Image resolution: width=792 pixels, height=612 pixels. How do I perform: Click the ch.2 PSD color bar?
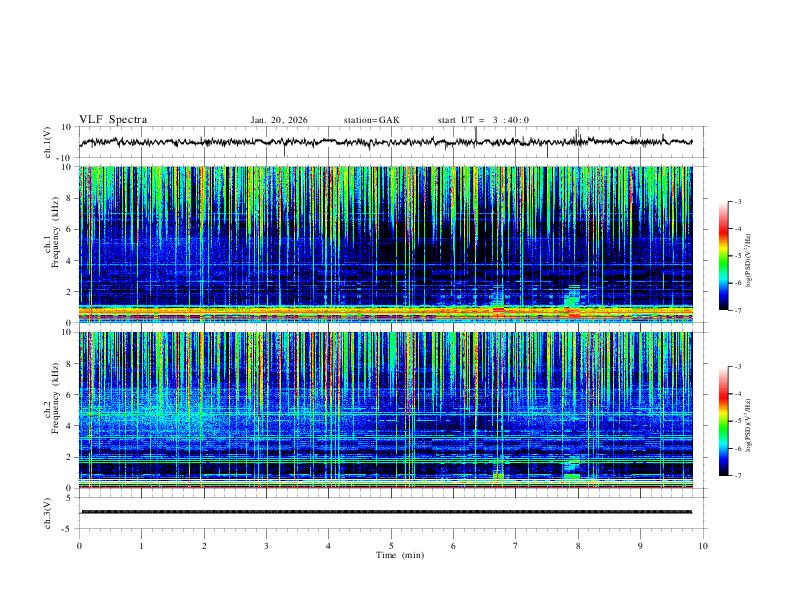[724, 421]
